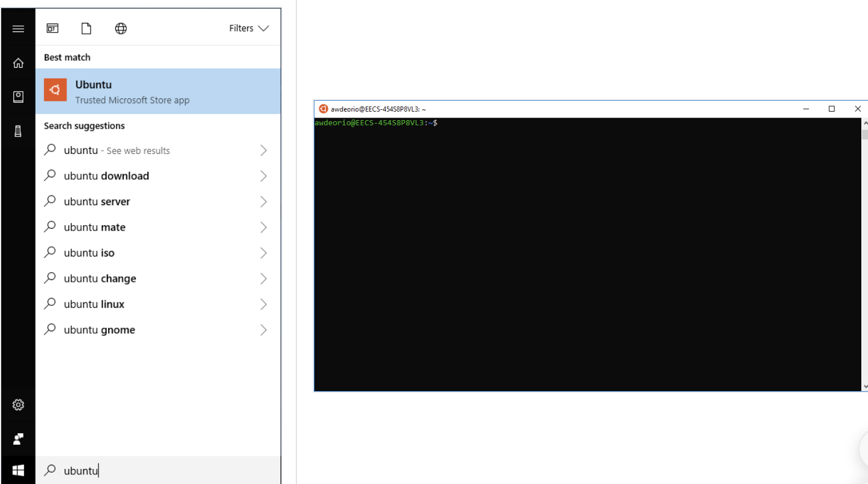Open Settings from the sidebar gear icon
Viewport: 868px width, 484px height.
tap(18, 404)
